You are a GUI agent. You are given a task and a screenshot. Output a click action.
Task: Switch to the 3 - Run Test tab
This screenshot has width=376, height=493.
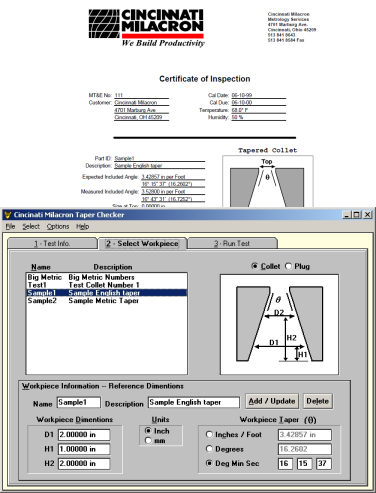click(x=232, y=243)
